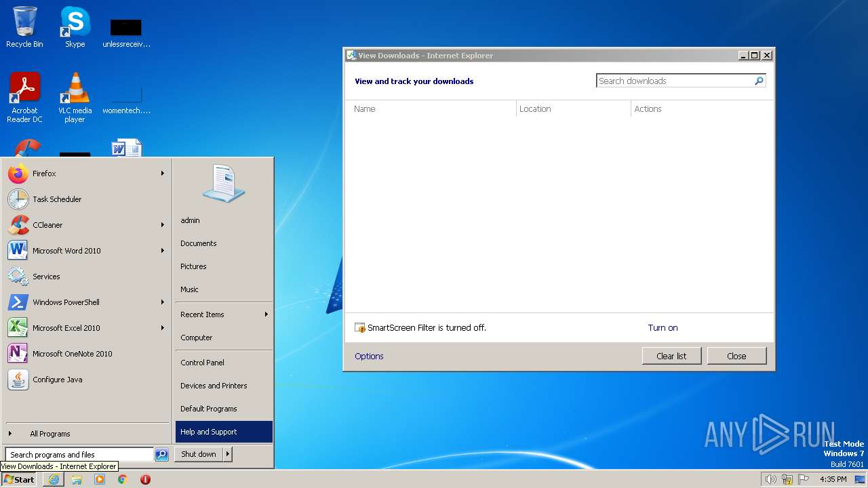Viewport: 868px width, 488px height.
Task: Open Documents from the Start menu
Action: (224, 243)
